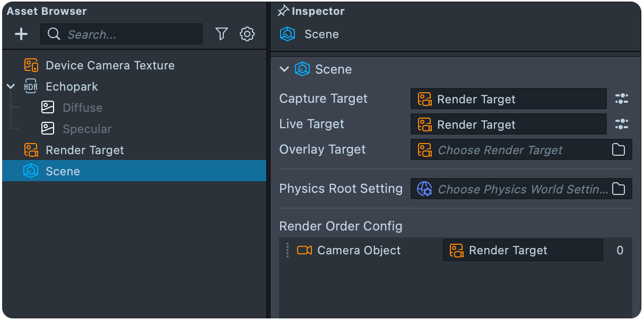Screen dimensions: 644x320
Task: Click the Inspector pin icon
Action: tap(284, 11)
